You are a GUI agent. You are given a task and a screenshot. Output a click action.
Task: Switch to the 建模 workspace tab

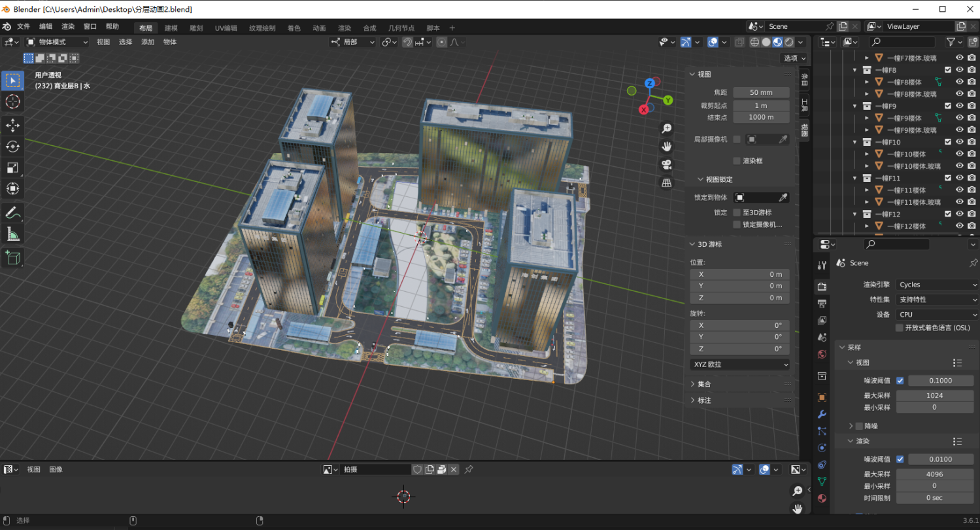[x=171, y=28]
